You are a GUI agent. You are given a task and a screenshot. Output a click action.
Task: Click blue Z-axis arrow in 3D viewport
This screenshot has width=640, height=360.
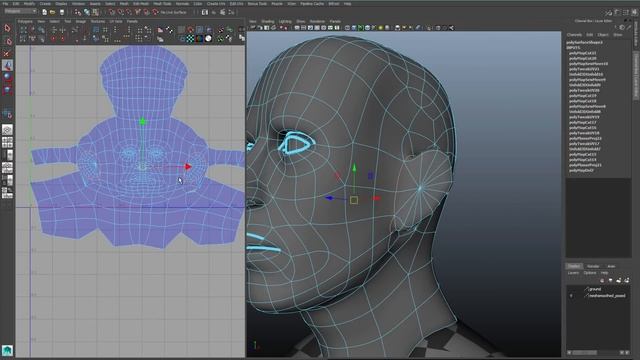(x=329, y=198)
